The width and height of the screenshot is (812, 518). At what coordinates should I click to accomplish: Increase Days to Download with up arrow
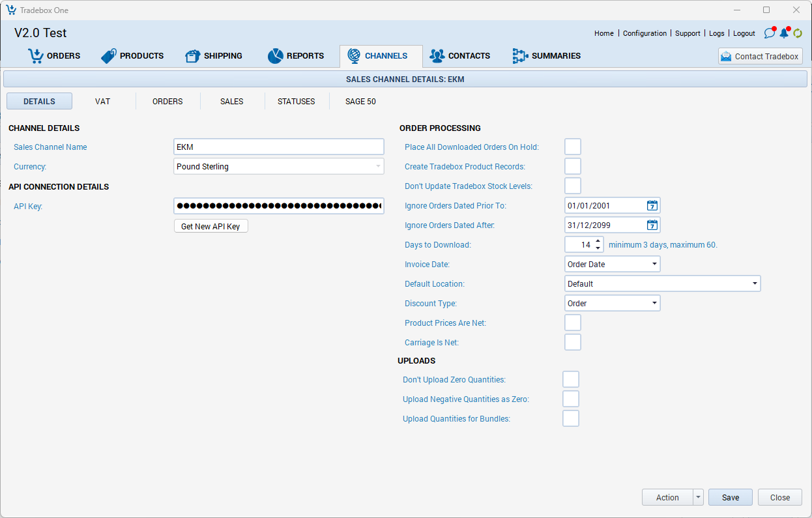click(598, 241)
